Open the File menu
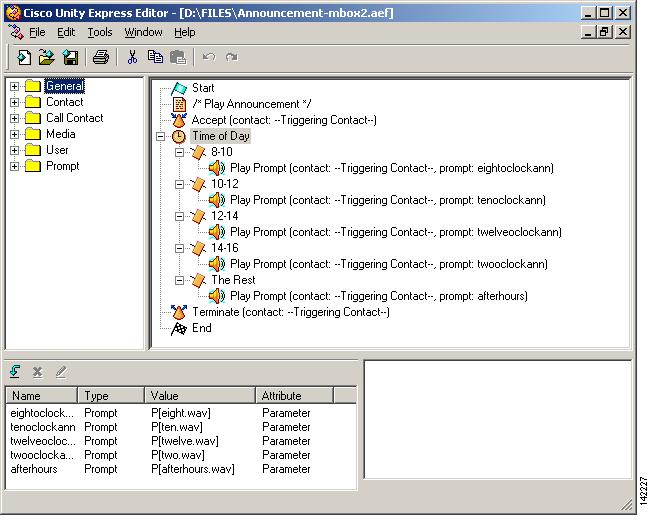 37,32
